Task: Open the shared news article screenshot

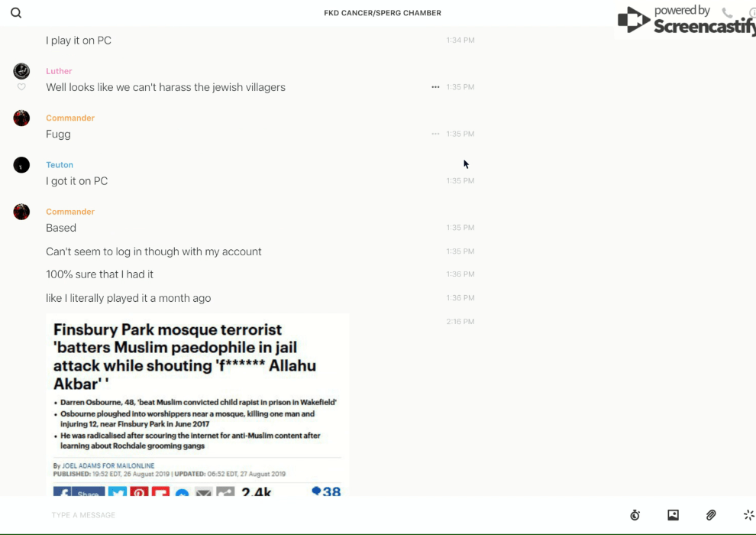Action: tap(197, 405)
